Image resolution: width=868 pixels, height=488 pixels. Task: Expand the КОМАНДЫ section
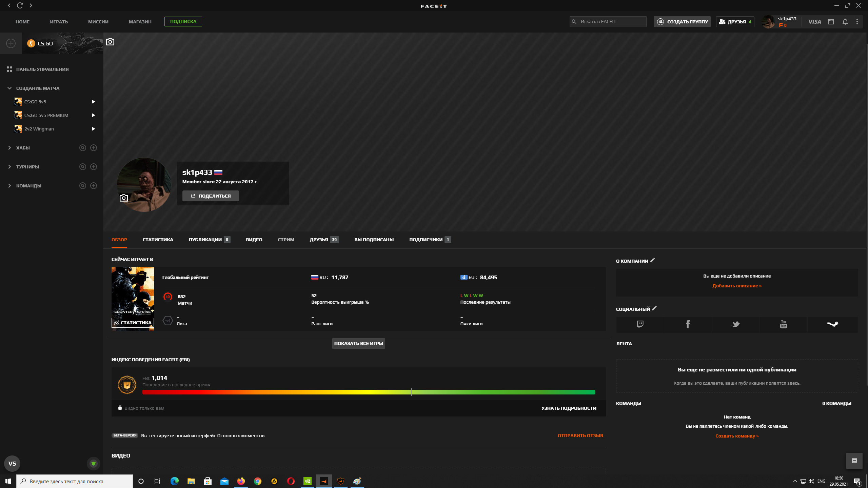click(9, 186)
